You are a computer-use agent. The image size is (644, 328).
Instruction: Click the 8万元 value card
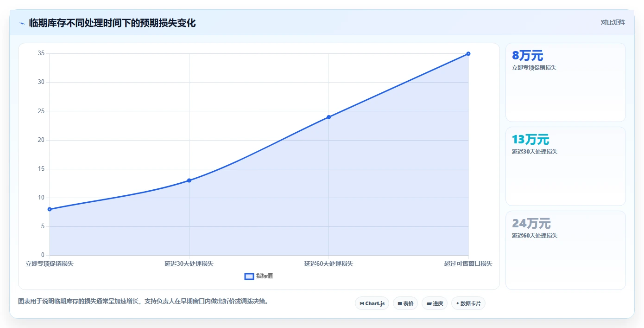(566, 83)
